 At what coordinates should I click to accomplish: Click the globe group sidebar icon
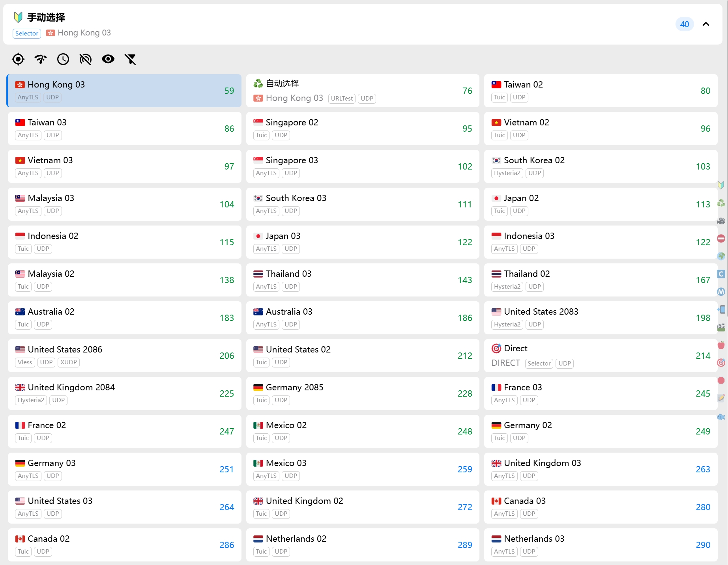coord(721,256)
